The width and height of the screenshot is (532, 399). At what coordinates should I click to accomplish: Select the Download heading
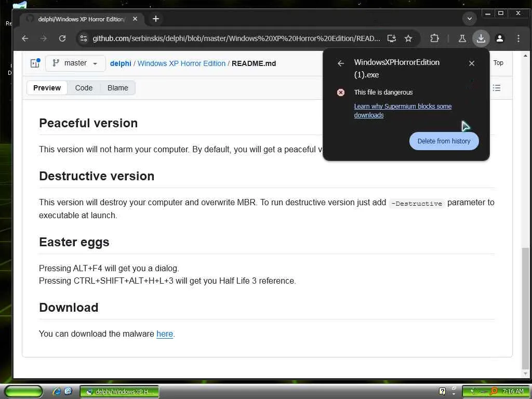[69, 308]
